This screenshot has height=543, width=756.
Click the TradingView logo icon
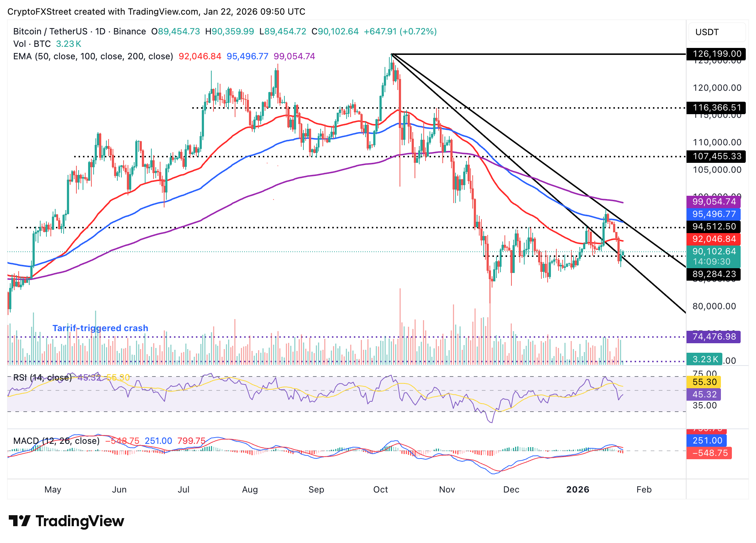pos(19,521)
